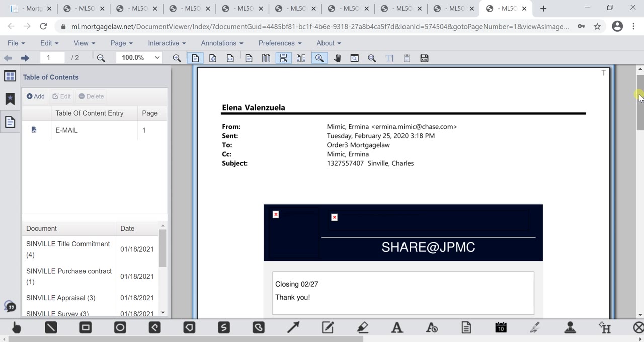Open the Preferences menu

tap(280, 43)
